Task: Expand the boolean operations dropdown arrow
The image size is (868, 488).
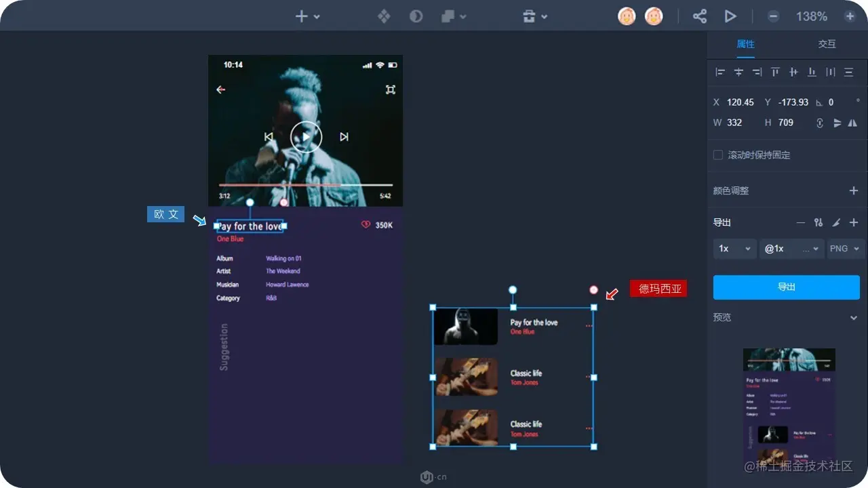Action: [x=463, y=17]
